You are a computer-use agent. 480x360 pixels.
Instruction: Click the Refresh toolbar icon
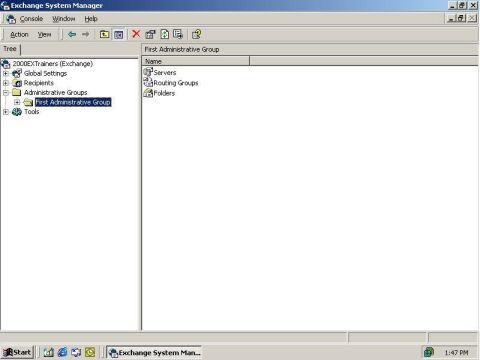coord(164,34)
